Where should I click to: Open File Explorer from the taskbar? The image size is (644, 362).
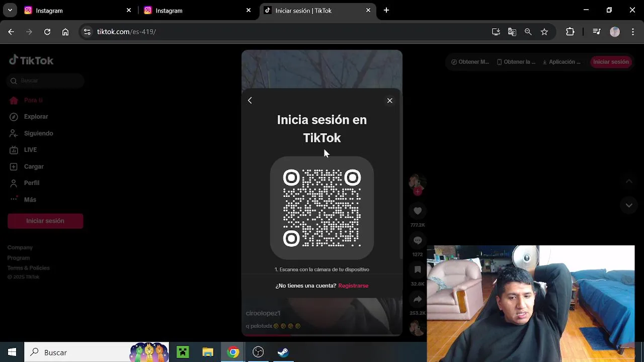(x=208, y=352)
